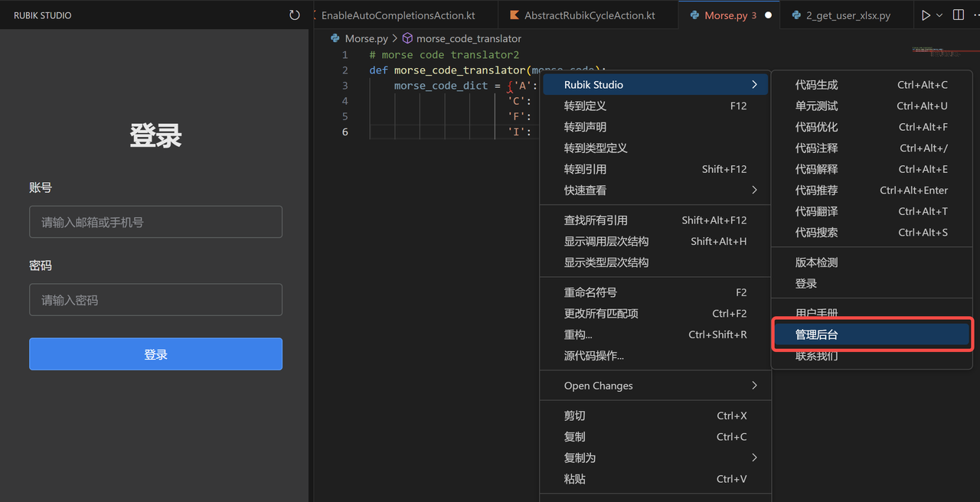This screenshot has height=502, width=980.
Task: Select 代码翻译 in Rubik submenu
Action: [x=871, y=211]
